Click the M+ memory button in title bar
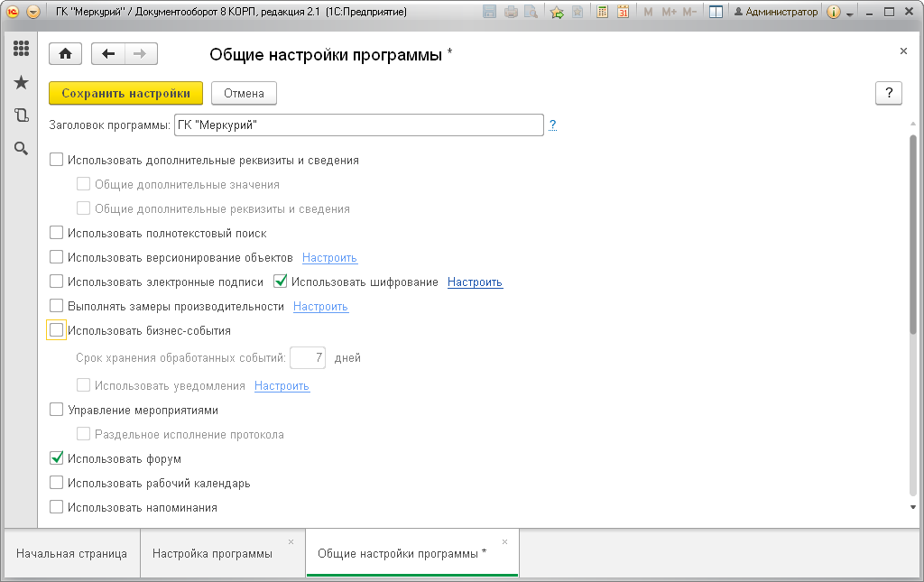This screenshot has height=582, width=924. click(x=669, y=12)
